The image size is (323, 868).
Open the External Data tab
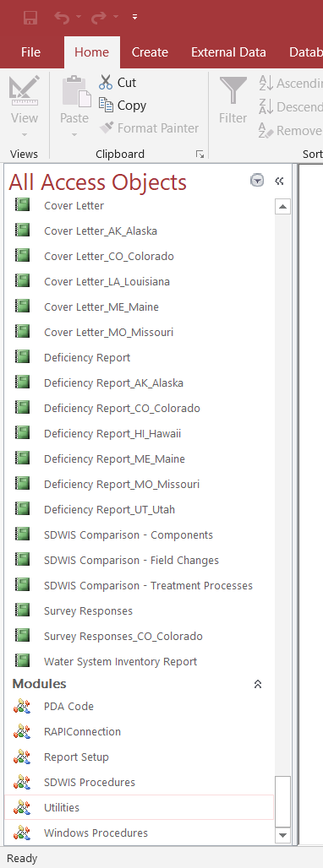(228, 52)
